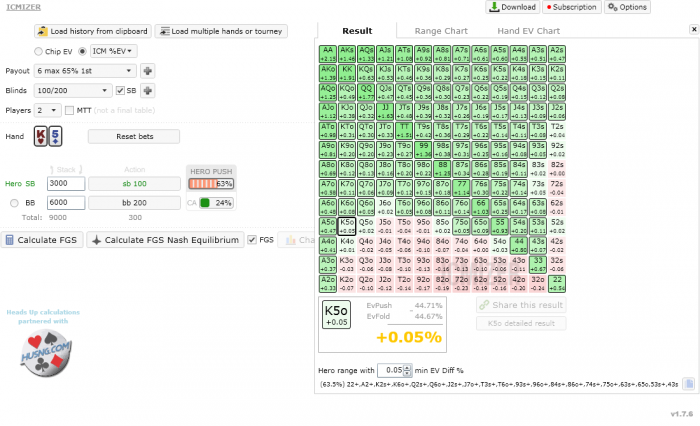Select the 32s hand cell

tap(557, 264)
